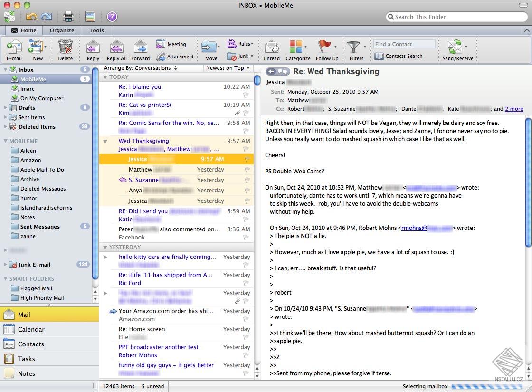Image resolution: width=532 pixels, height=392 pixels.
Task: Collapse the SMART FOLDERS section
Action: coord(5,278)
